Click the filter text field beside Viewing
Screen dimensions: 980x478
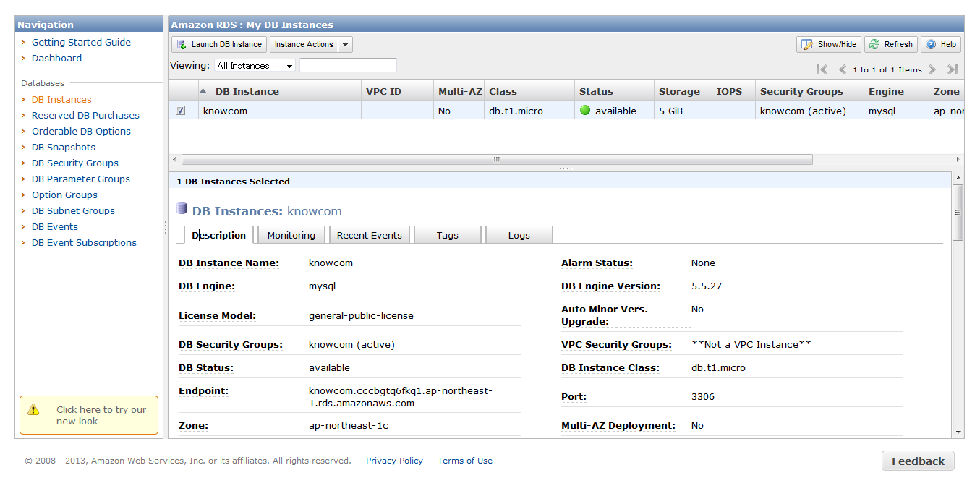(x=348, y=66)
